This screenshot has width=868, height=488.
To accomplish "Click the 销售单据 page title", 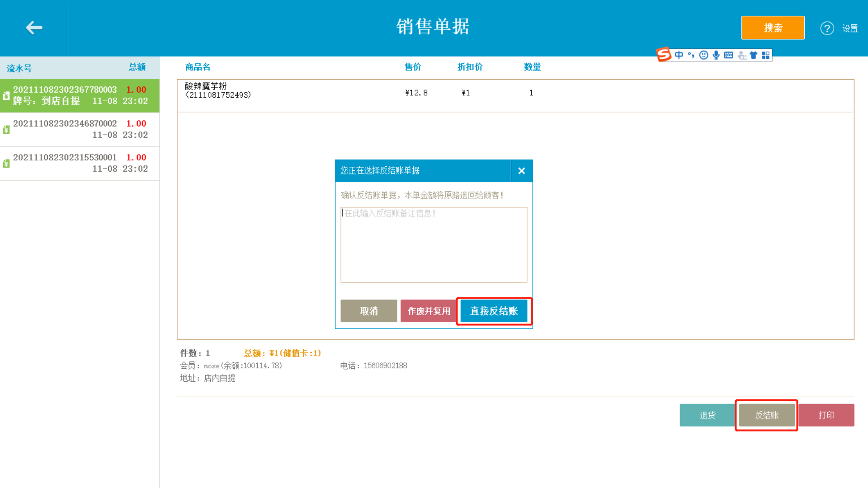I will tap(433, 27).
